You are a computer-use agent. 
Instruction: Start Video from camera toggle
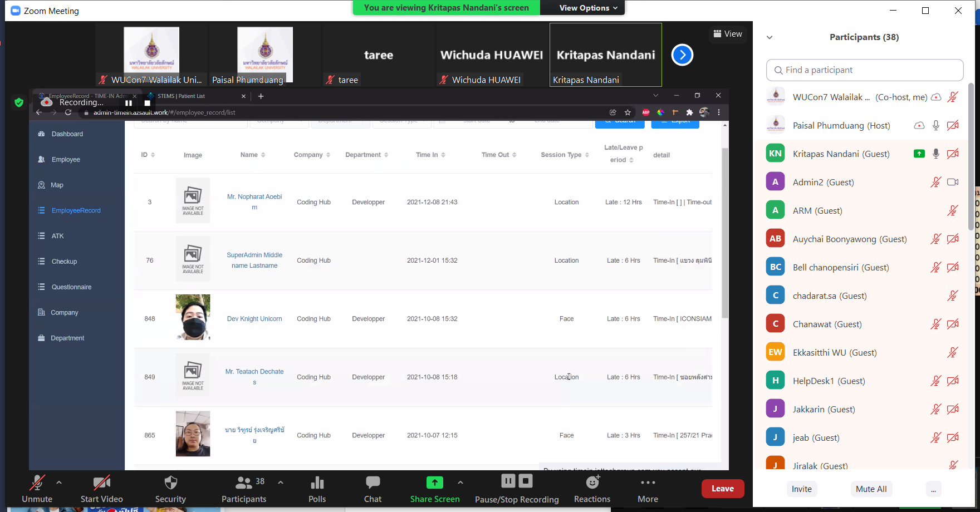pyautogui.click(x=101, y=483)
